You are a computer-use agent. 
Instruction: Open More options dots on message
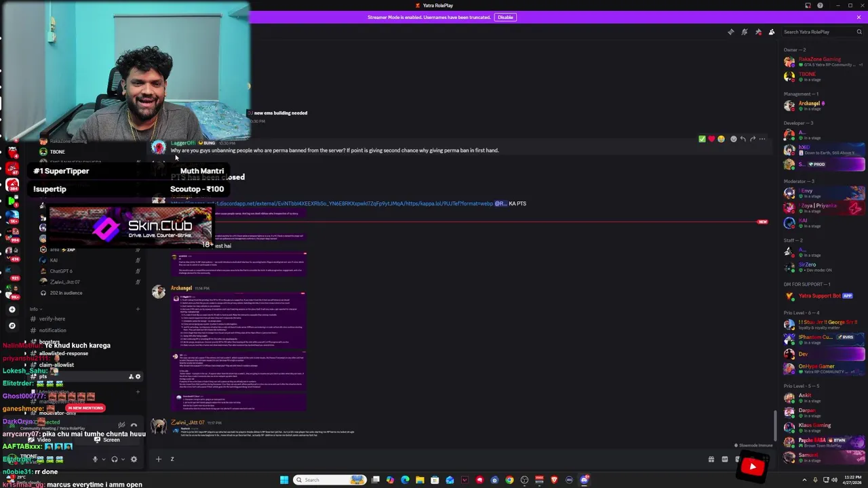[762, 139]
